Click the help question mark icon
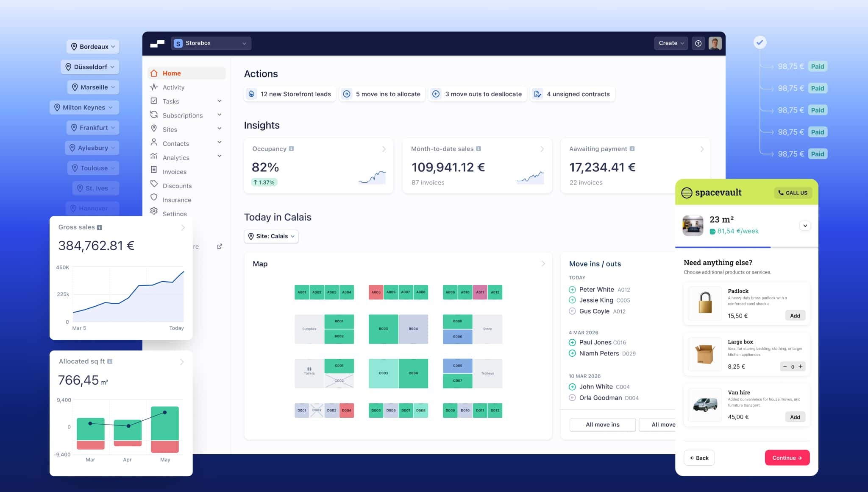868x492 pixels. [x=698, y=43]
